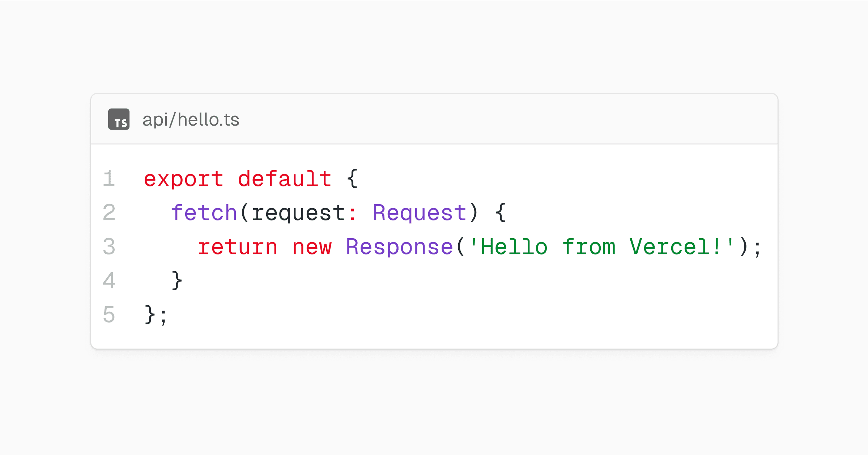Click the new keyword
Image resolution: width=868 pixels, height=455 pixels.
pyautogui.click(x=312, y=248)
